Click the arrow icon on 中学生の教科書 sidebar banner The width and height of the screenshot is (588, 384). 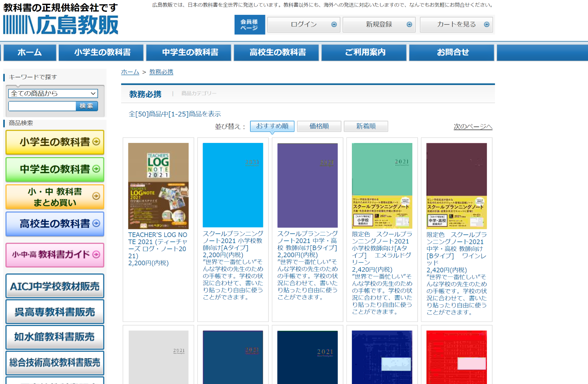pos(96,169)
